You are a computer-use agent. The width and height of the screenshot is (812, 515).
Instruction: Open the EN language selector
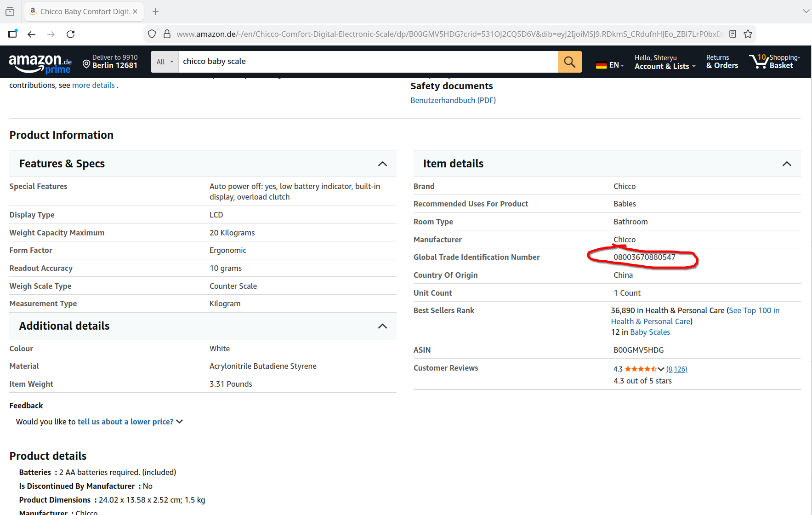pos(610,65)
